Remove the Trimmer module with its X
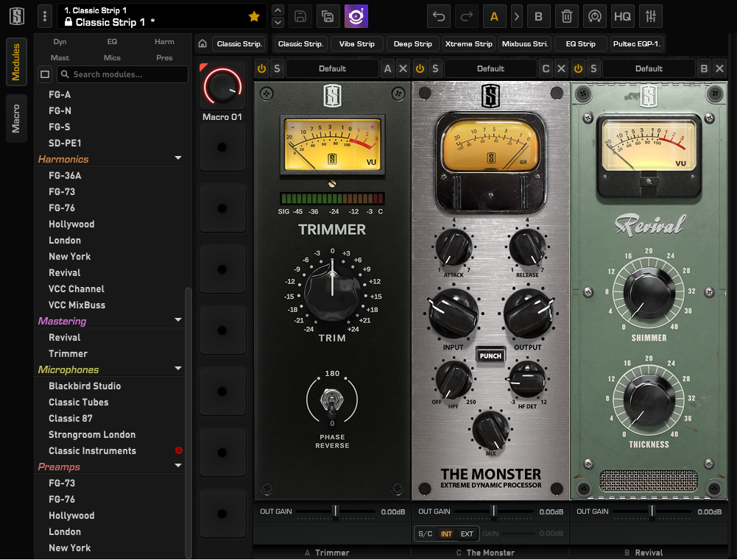737x560 pixels. pyautogui.click(x=403, y=69)
